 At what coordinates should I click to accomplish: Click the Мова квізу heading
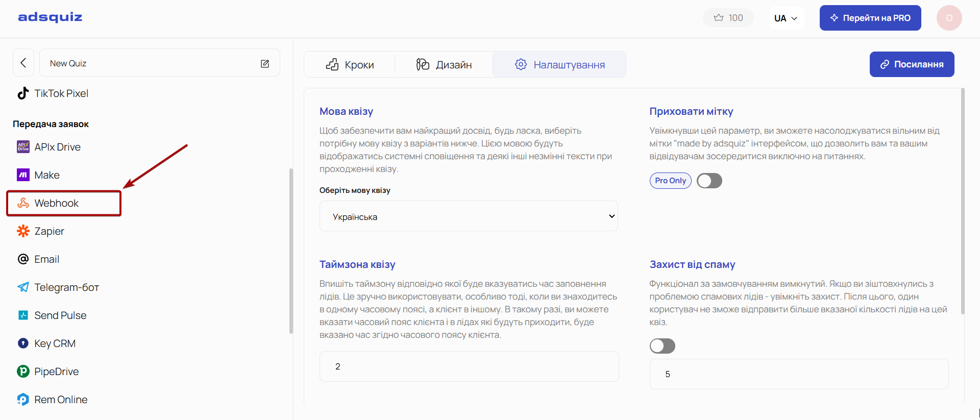tap(346, 111)
